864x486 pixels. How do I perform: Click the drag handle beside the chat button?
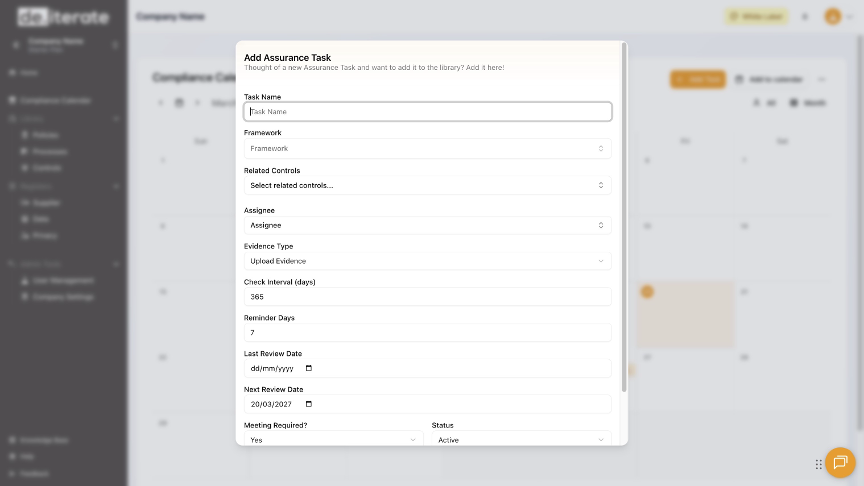[818, 464]
